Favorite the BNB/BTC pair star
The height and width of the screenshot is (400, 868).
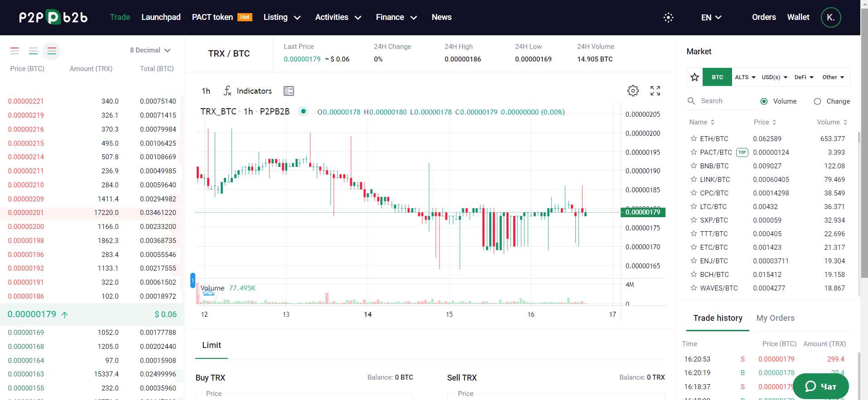click(x=694, y=166)
